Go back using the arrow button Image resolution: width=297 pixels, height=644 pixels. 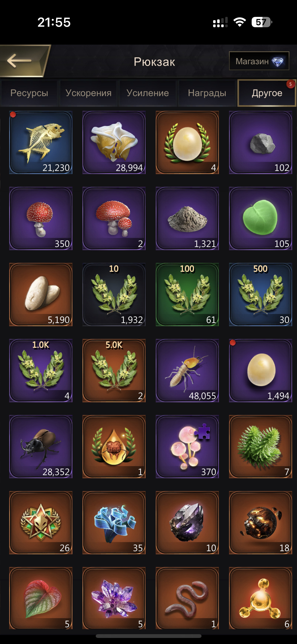click(23, 61)
